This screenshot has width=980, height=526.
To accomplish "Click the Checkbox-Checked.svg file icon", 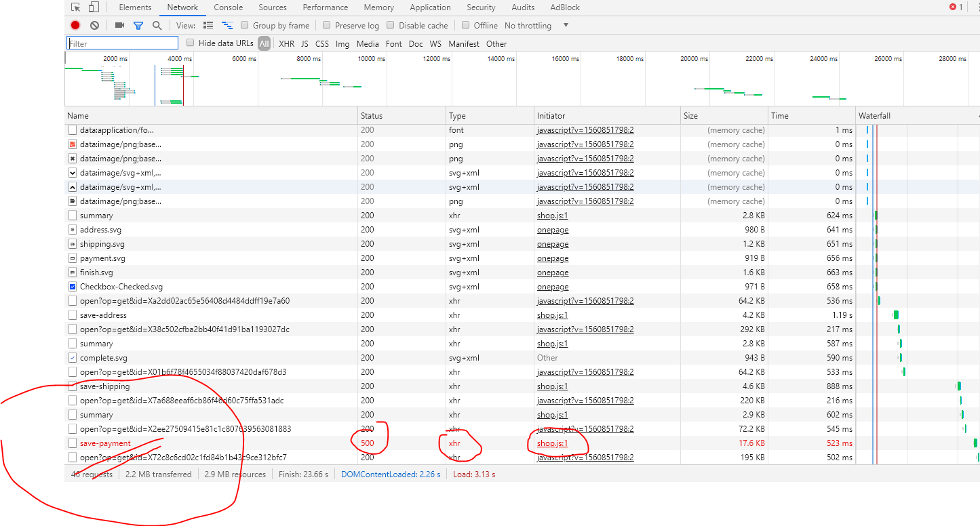I will (x=73, y=287).
